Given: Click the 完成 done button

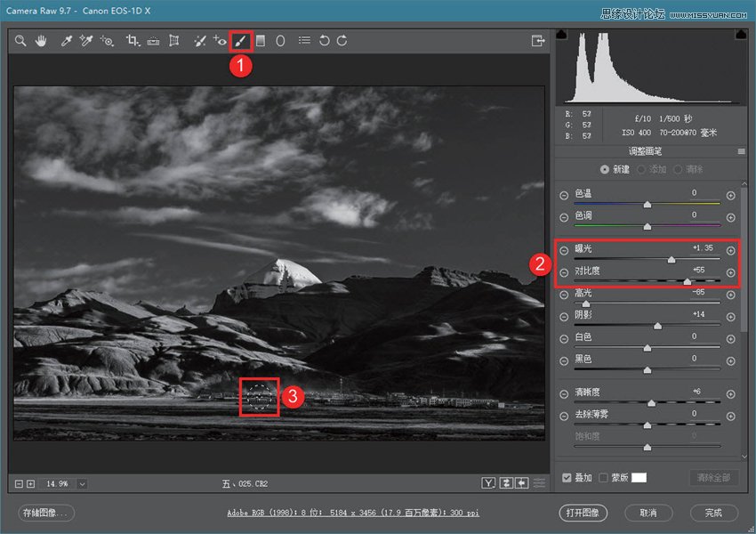Looking at the screenshot, I should 713,513.
